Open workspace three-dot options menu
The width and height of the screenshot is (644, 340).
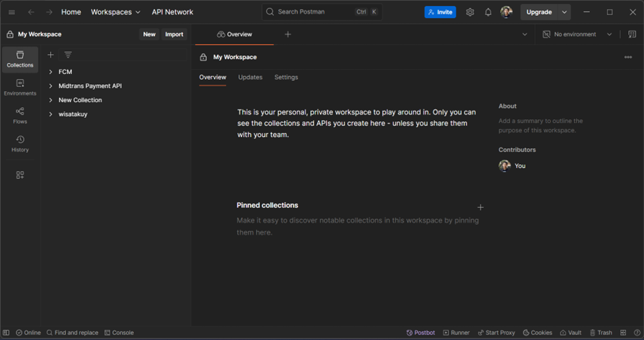(x=628, y=57)
